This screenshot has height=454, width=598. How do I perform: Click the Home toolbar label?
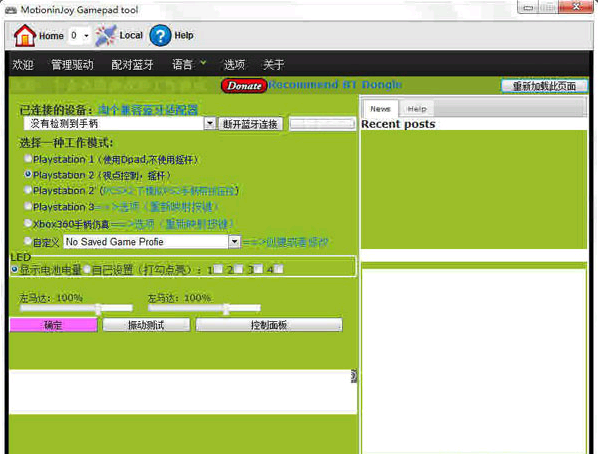[x=51, y=36]
